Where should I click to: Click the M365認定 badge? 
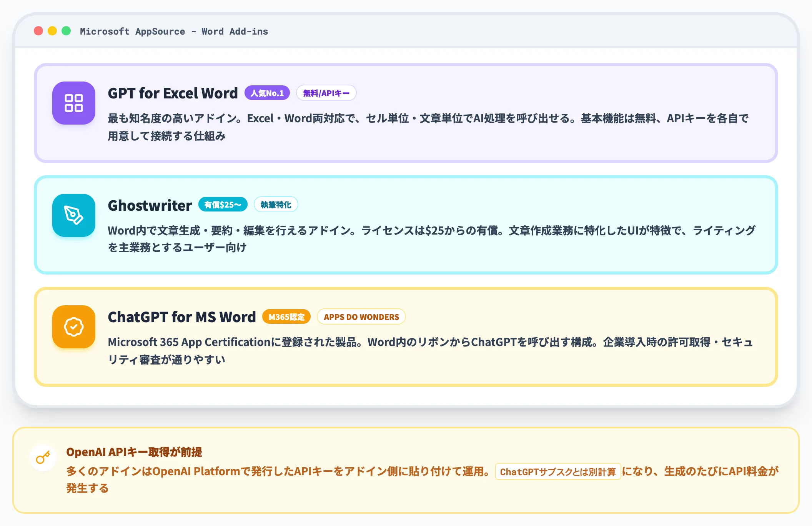[286, 317]
